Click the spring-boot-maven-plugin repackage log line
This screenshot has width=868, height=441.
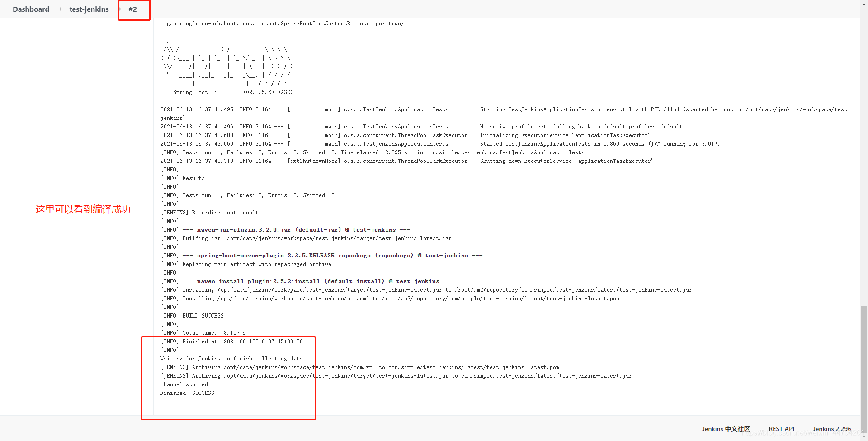(321, 256)
